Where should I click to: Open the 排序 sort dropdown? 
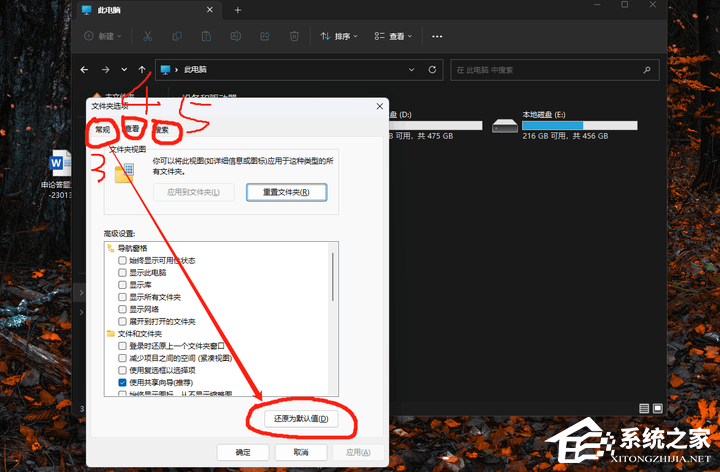[339, 37]
